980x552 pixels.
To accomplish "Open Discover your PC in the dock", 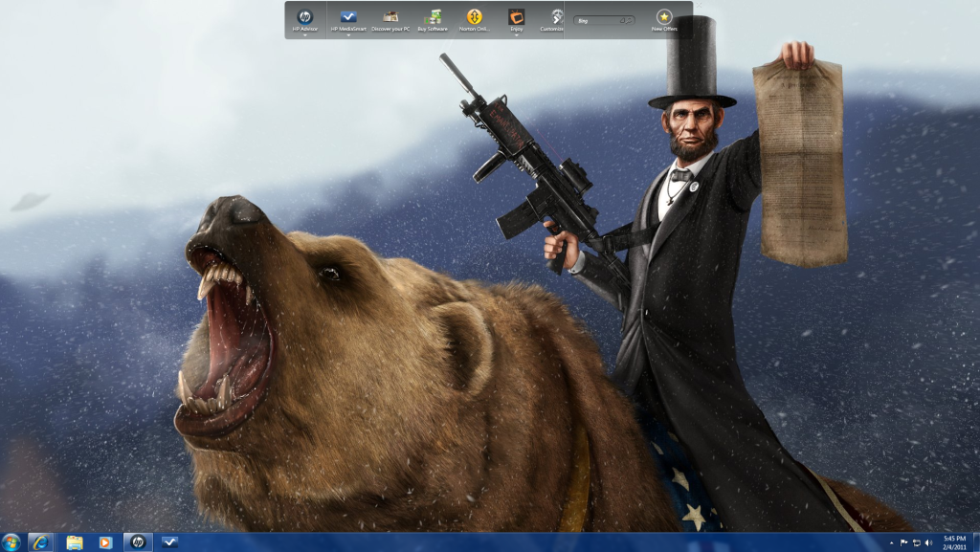I will coord(390,19).
